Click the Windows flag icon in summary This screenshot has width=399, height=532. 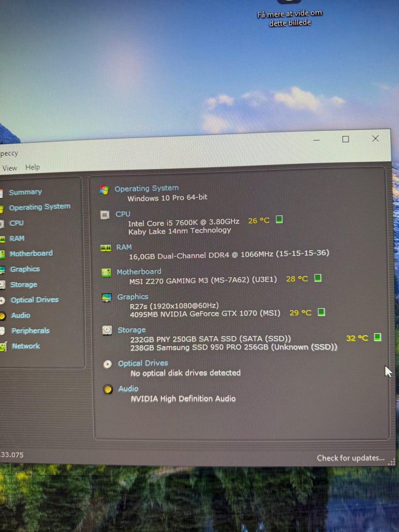[104, 190]
